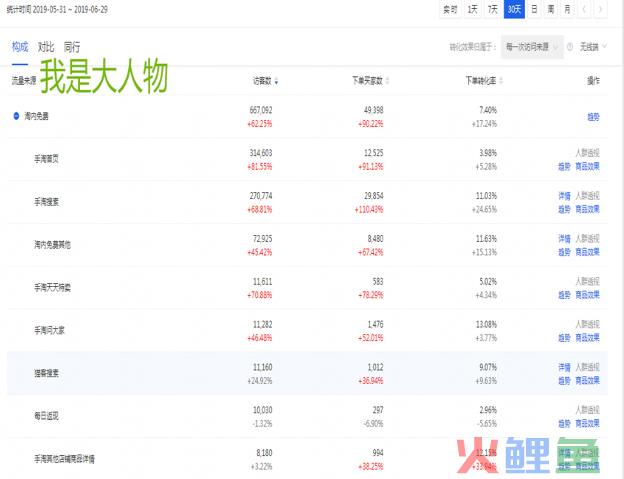624x479 pixels.
Task: Collapse the 淘内免费 group with its blue circle icon
Action: 16,116
